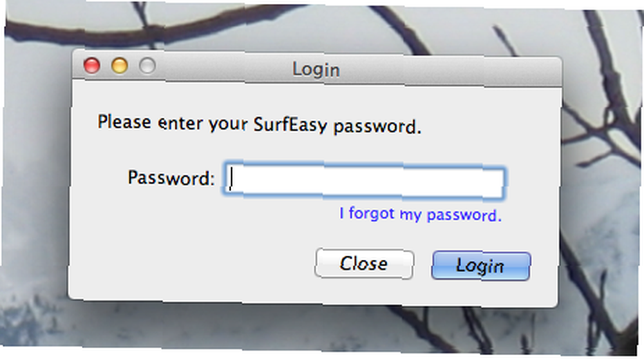
Task: Focus the Password text field
Action: tap(365, 180)
